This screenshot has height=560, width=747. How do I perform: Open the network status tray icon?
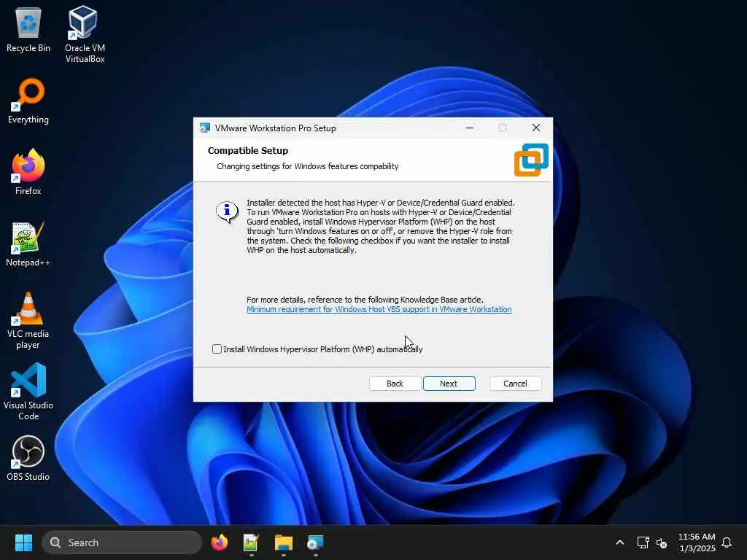pos(643,542)
